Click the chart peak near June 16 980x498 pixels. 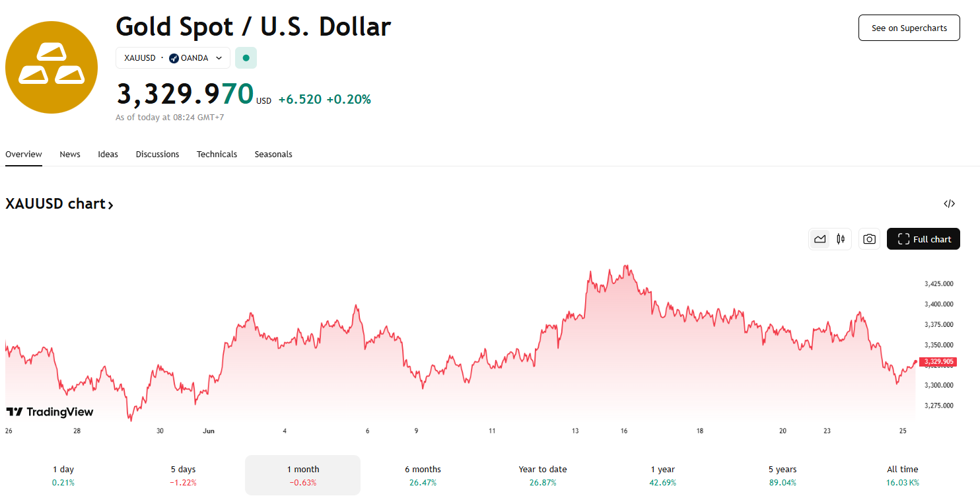625,266
